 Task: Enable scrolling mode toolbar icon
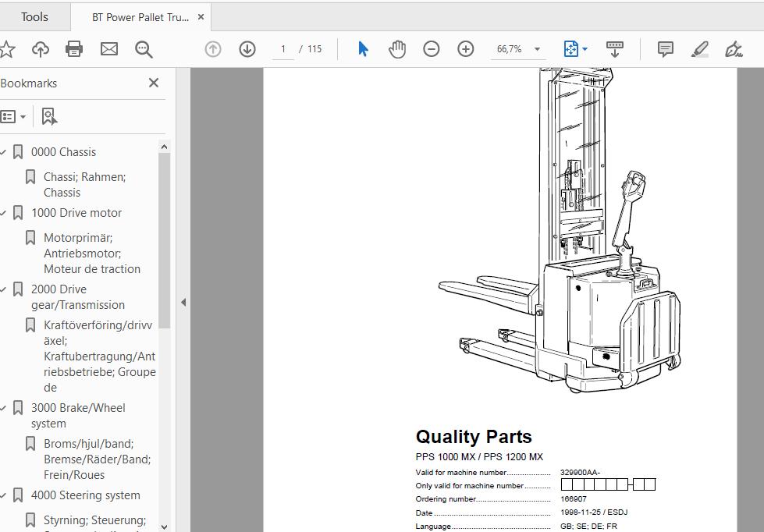tap(615, 49)
